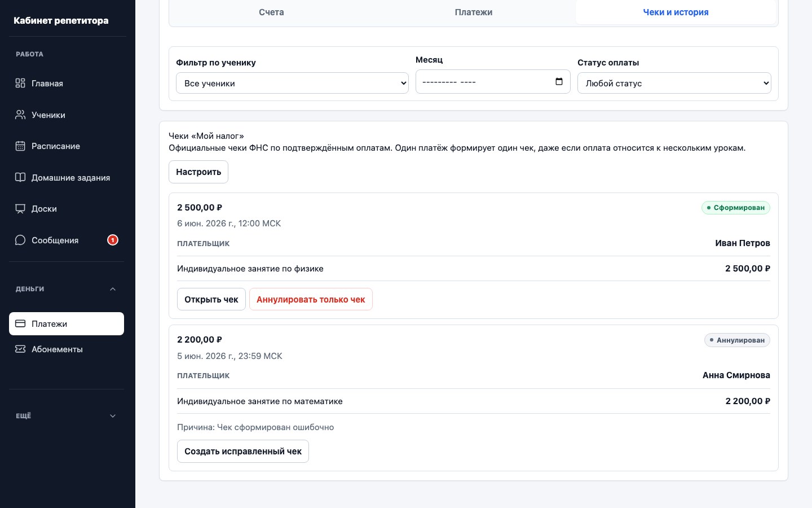Click the Платежи card icon in sidebar
Screen dimensions: 812x508
point(20,323)
